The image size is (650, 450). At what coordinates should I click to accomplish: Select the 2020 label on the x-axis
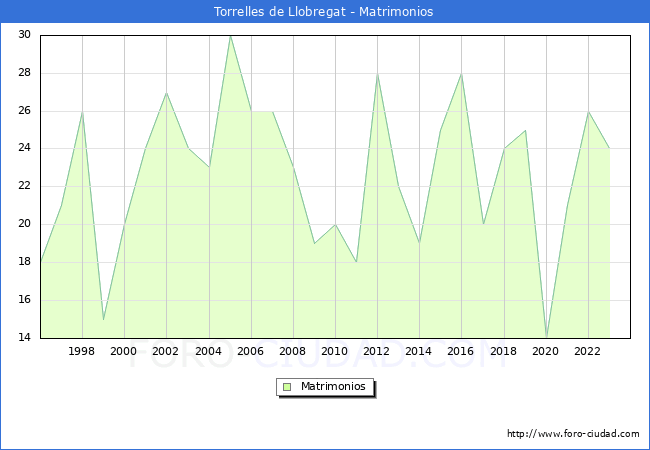pyautogui.click(x=545, y=351)
